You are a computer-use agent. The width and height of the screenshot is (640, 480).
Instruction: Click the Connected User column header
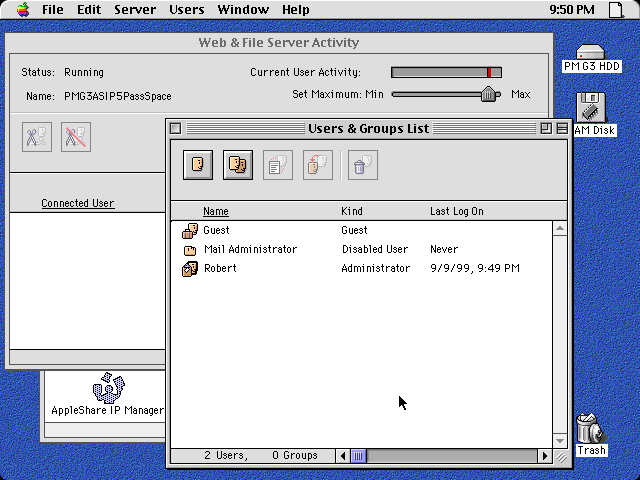tap(78, 204)
